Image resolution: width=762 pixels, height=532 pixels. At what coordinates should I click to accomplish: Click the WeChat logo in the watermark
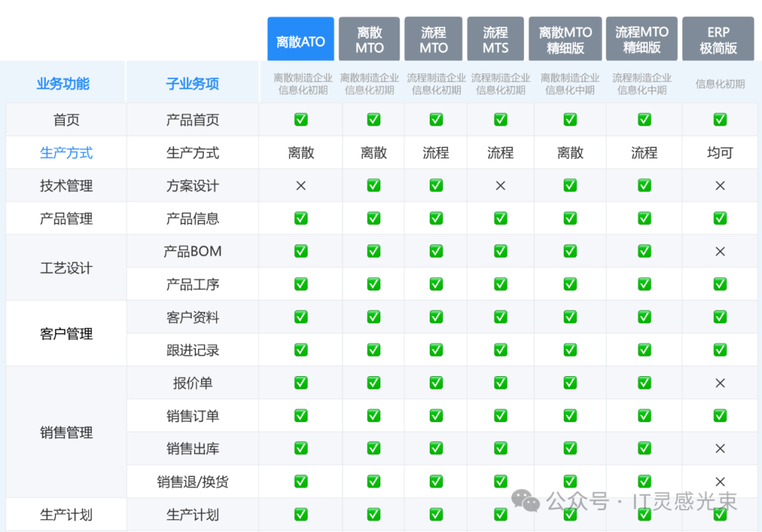pyautogui.click(x=526, y=501)
